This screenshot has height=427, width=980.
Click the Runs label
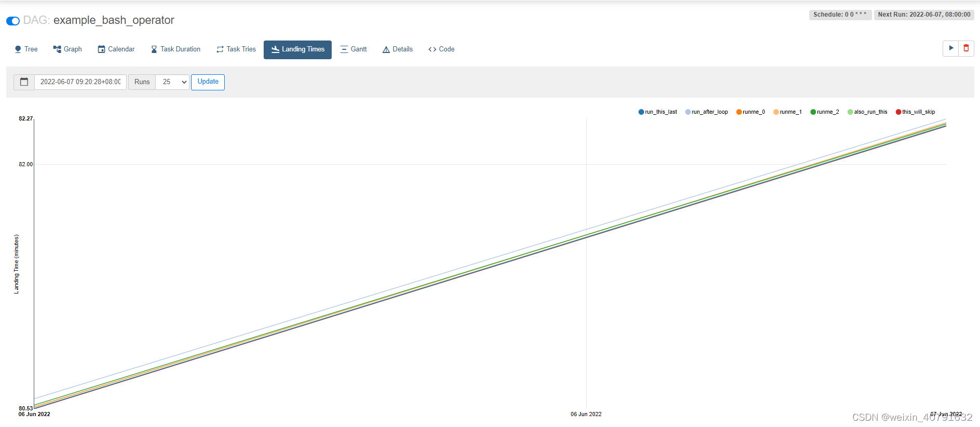point(142,82)
